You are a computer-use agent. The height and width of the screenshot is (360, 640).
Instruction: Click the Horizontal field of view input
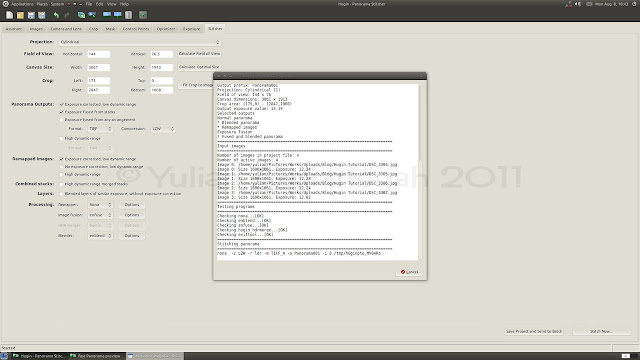(x=98, y=54)
